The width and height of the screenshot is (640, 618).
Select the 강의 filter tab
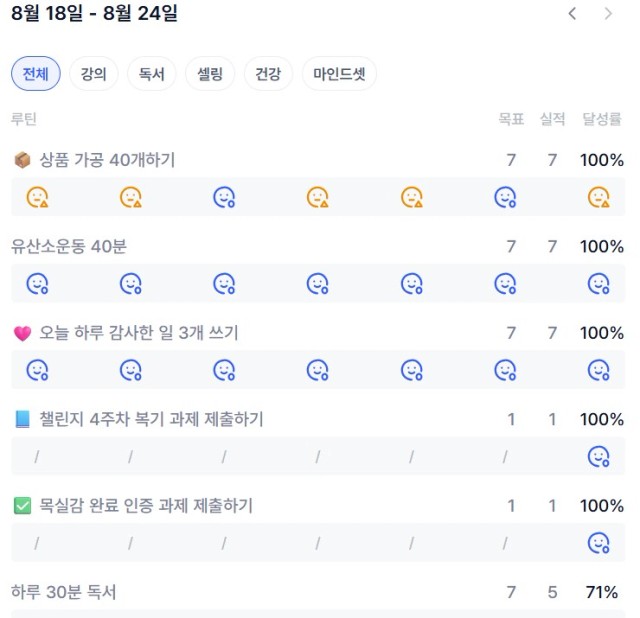click(x=93, y=74)
